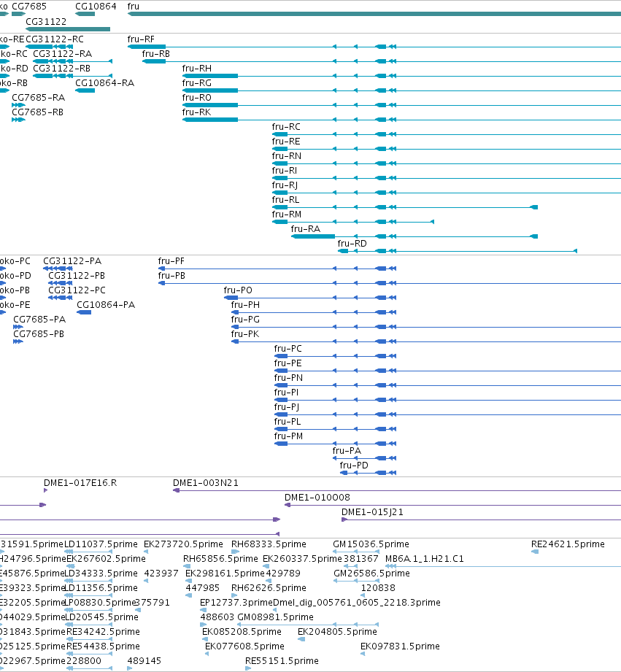Click EST RE55151.5prime label
Viewport: 621px width, 672px height.
point(282,660)
